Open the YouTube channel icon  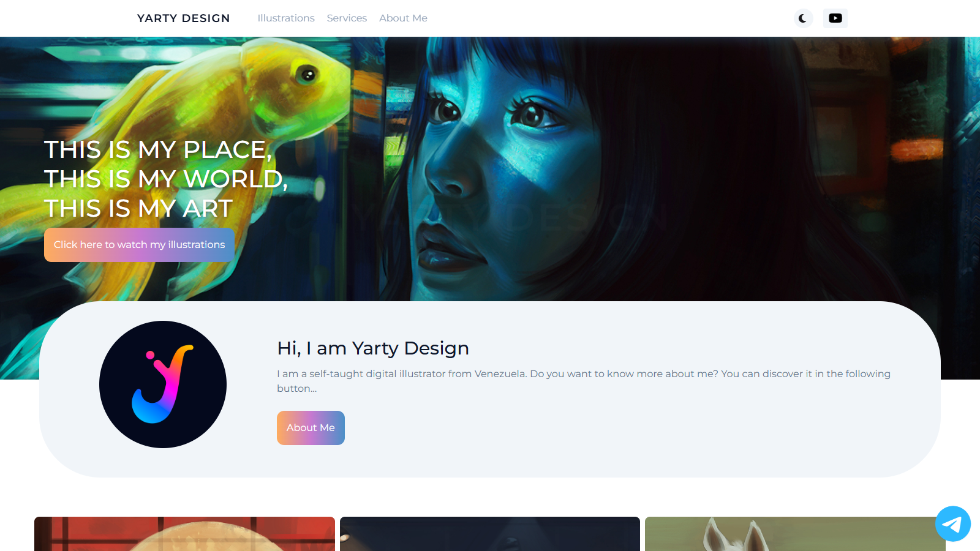835,18
